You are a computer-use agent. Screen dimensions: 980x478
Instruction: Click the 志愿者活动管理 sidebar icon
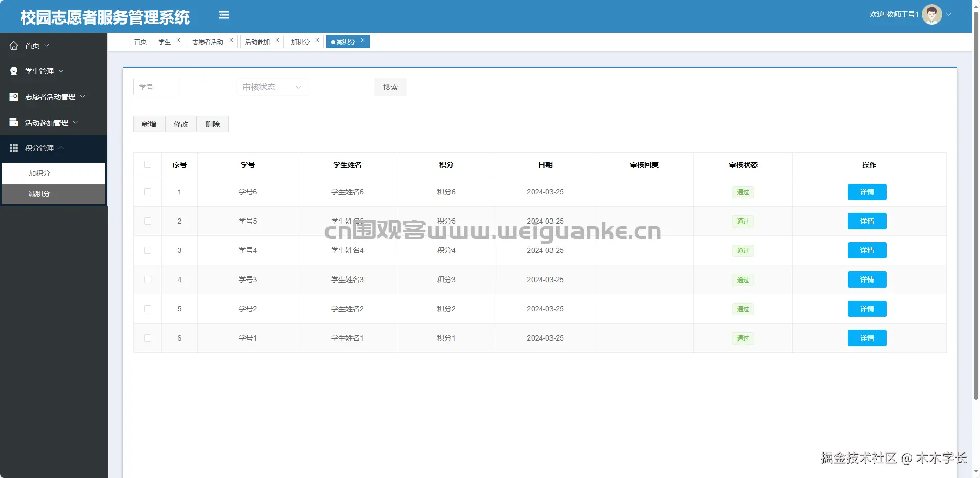(x=14, y=97)
